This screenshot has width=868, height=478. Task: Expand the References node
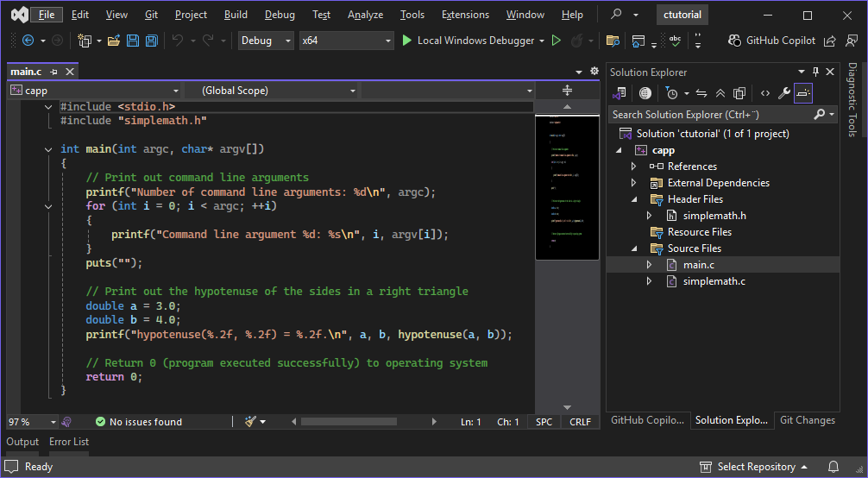634,167
